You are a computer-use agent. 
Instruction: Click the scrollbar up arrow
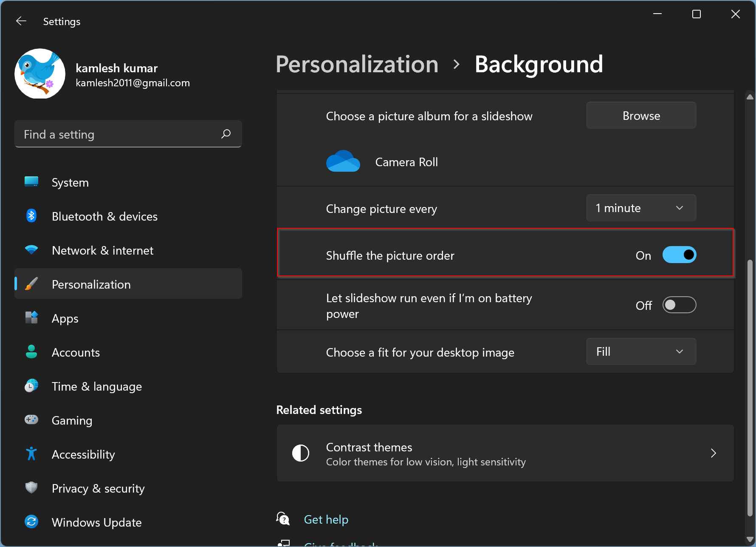(750, 97)
